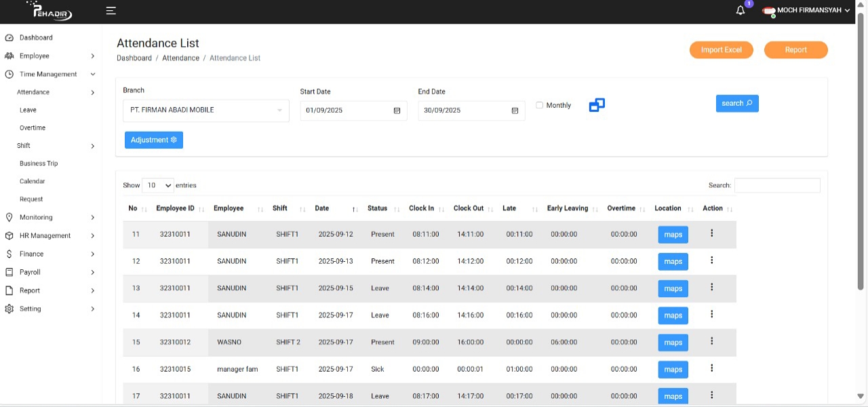Open the Branch dropdown selector
Image resolution: width=868 pixels, height=407 pixels.
point(206,111)
